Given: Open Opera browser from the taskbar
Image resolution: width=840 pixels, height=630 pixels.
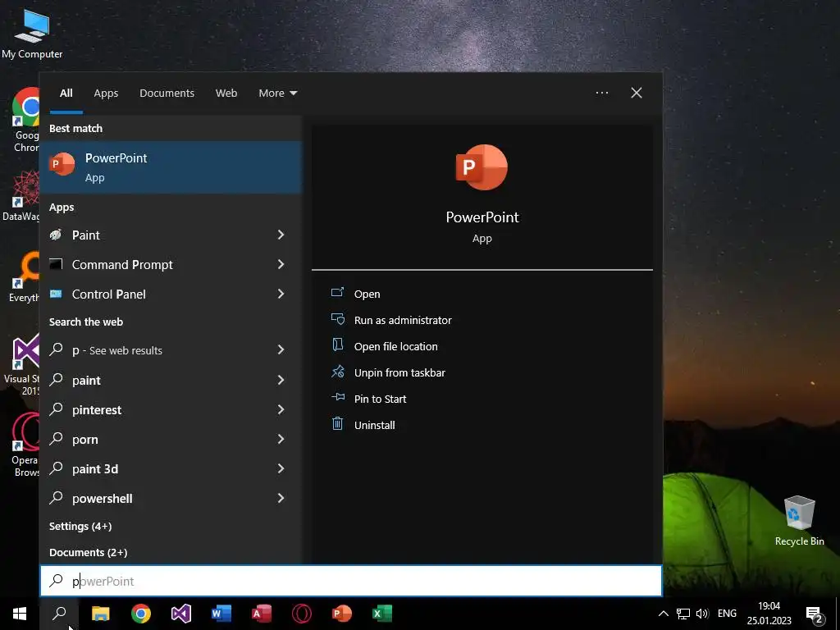Looking at the screenshot, I should 302,614.
